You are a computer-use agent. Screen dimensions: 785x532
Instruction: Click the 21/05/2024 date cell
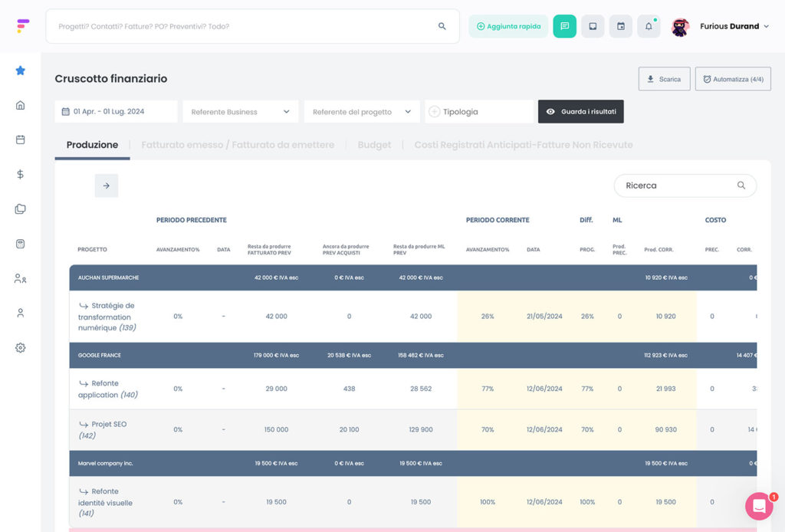tap(544, 317)
